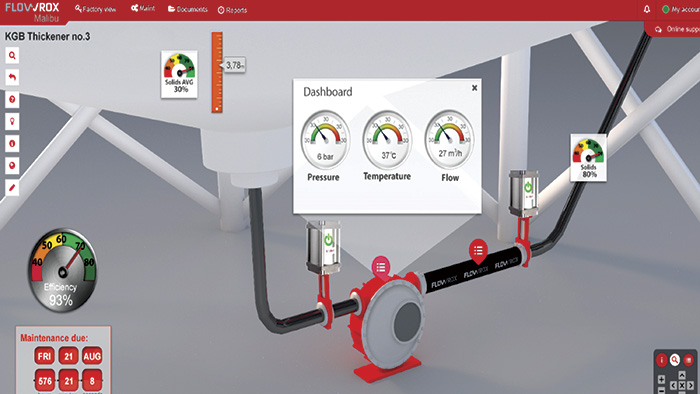Click the orange level ruler gauge
700x394 pixels.
pos(217,72)
